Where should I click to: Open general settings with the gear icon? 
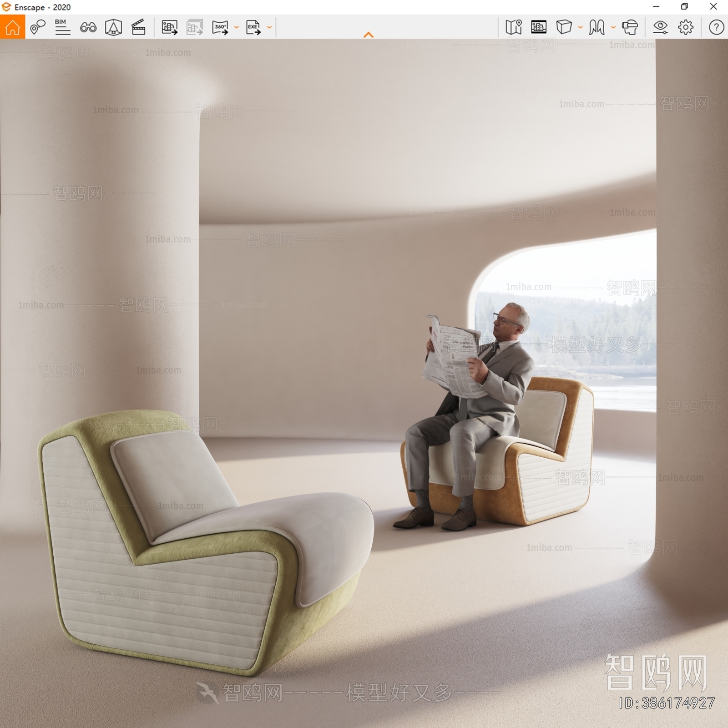point(686,27)
